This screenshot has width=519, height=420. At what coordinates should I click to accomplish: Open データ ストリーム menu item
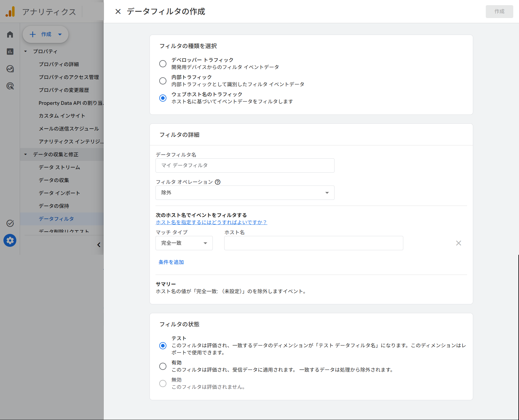(60, 167)
